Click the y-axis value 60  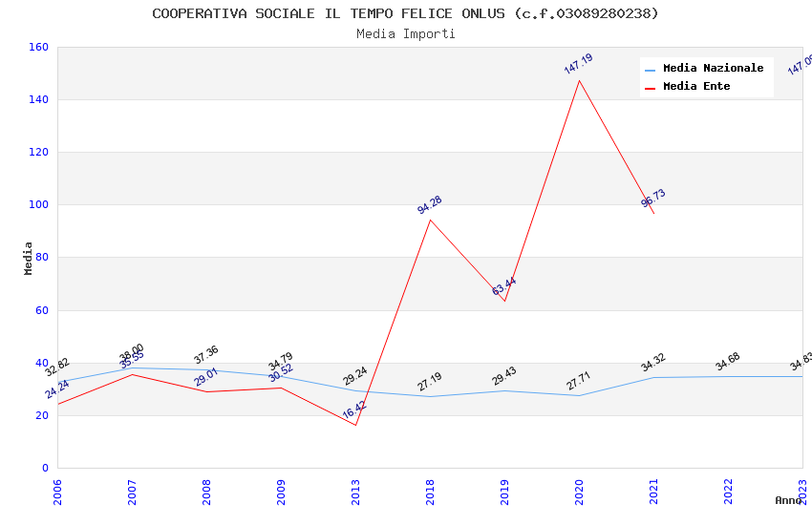42,310
